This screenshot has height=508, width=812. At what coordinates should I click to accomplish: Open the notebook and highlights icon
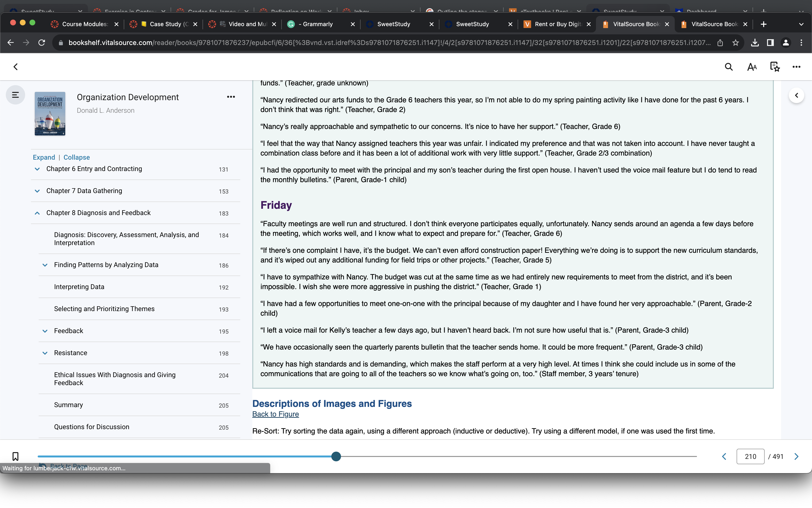(x=775, y=67)
